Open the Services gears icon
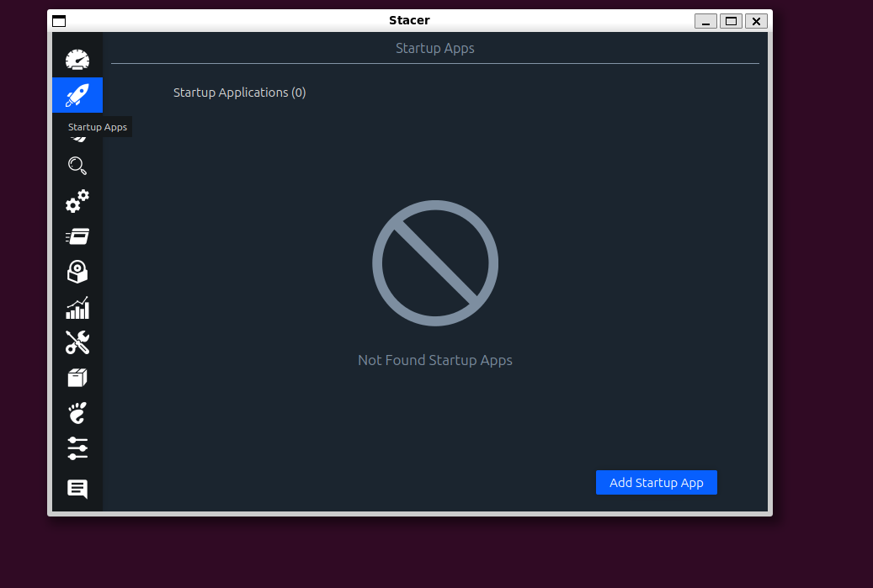This screenshot has height=588, width=873. click(77, 201)
